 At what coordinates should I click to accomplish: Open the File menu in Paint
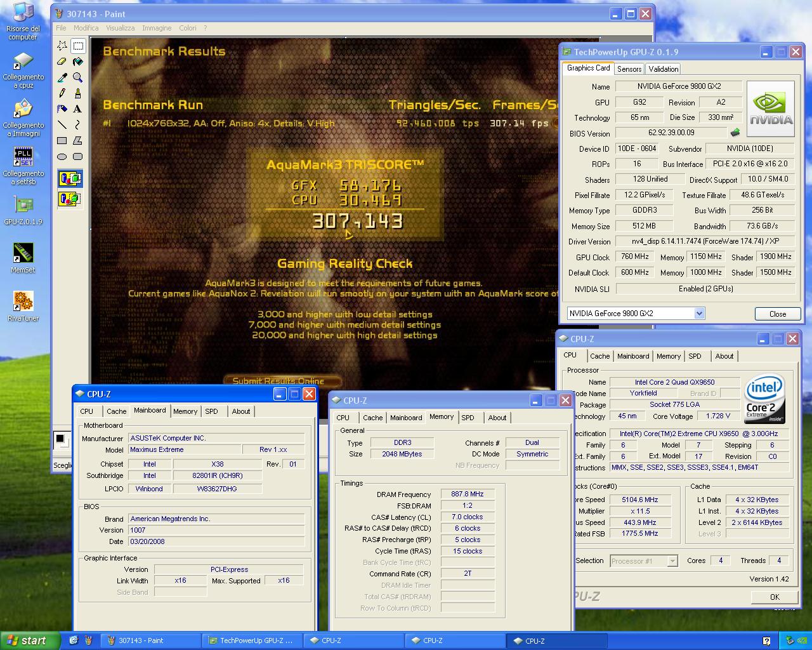[61, 28]
